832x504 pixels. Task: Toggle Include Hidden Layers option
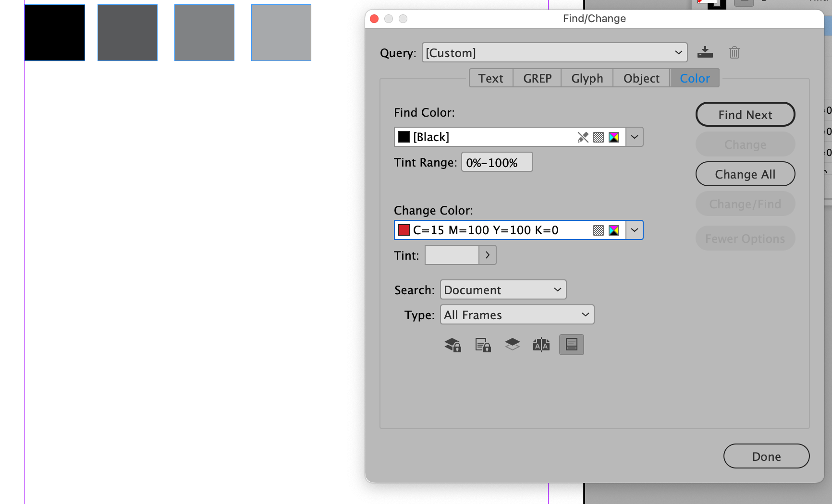point(512,345)
